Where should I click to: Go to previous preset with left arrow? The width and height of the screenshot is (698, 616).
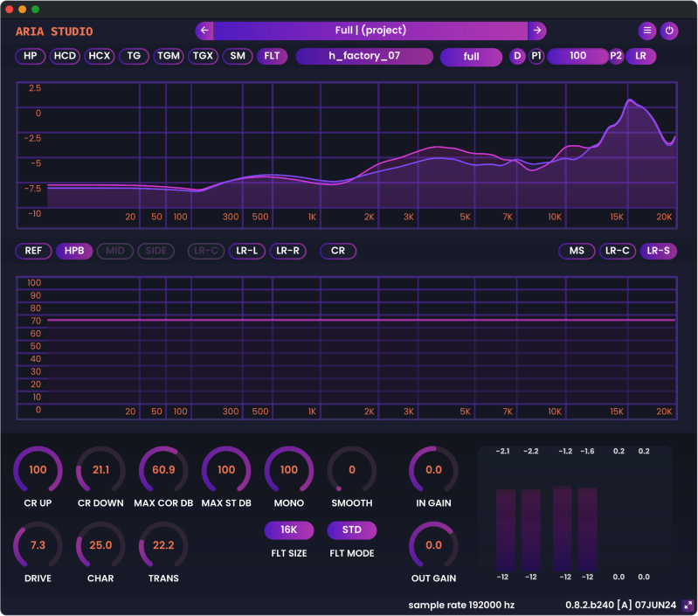(x=204, y=31)
